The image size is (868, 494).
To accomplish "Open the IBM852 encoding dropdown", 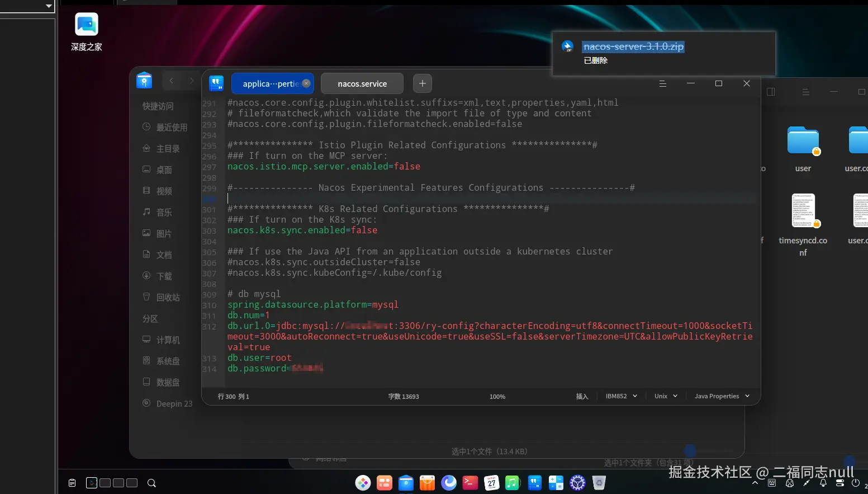I will 621,396.
